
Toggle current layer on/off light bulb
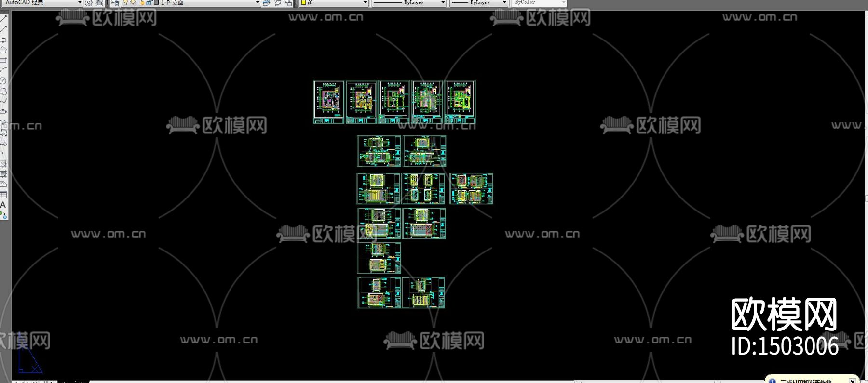[x=126, y=3]
